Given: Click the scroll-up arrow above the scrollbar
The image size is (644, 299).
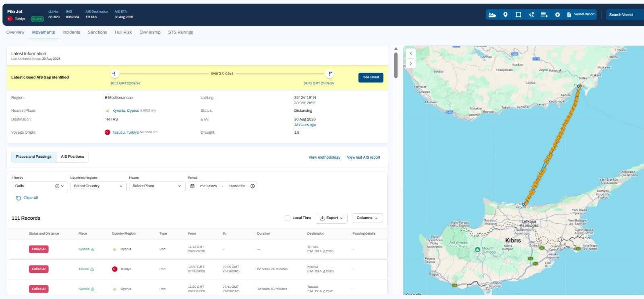Looking at the screenshot, I should tap(396, 49).
